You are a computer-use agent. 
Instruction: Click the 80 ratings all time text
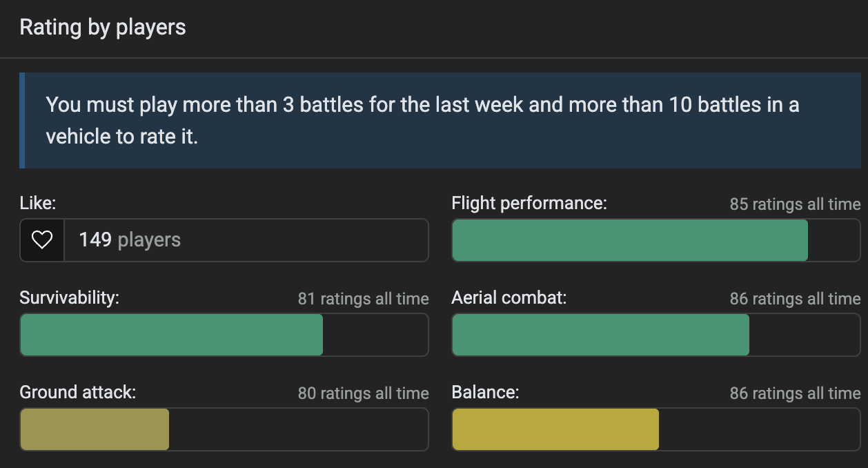click(x=363, y=393)
